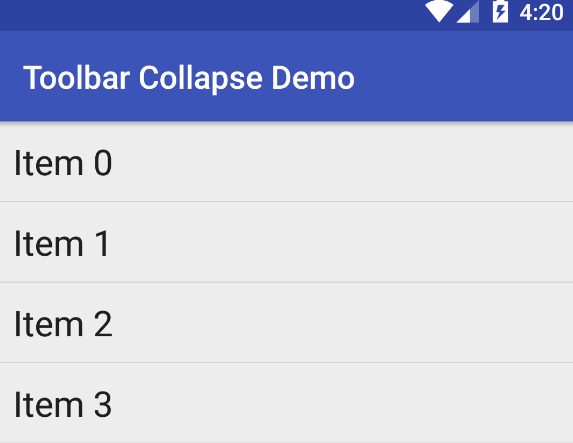573x443 pixels.
Task: Tap the digit 3 in Item 3
Action: pos(103,404)
